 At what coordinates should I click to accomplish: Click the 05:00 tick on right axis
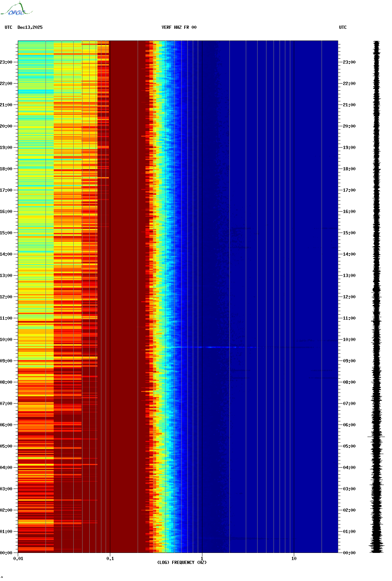349,446
